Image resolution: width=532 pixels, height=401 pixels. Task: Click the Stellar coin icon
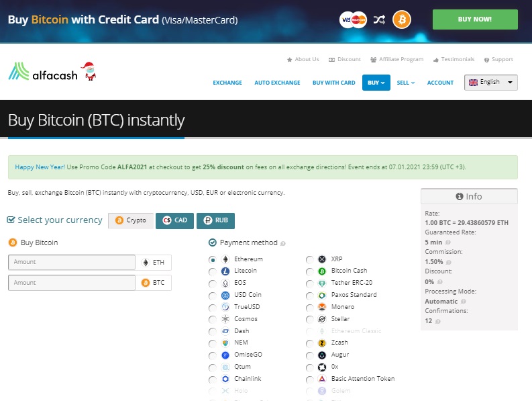(x=322, y=319)
